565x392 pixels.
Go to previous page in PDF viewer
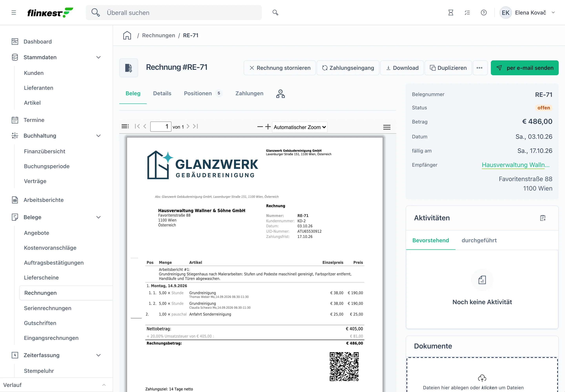pos(145,126)
